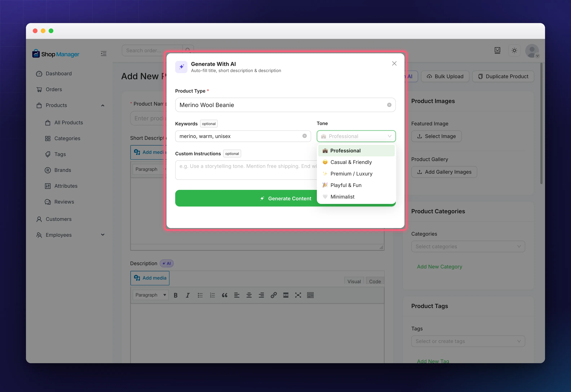Open Categories in the sidebar

[x=67, y=138]
